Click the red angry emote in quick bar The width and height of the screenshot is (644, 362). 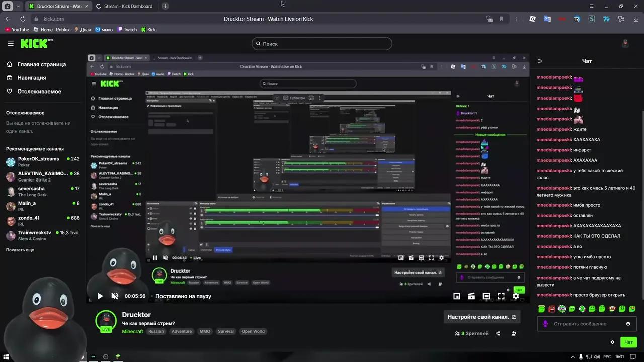click(552, 309)
